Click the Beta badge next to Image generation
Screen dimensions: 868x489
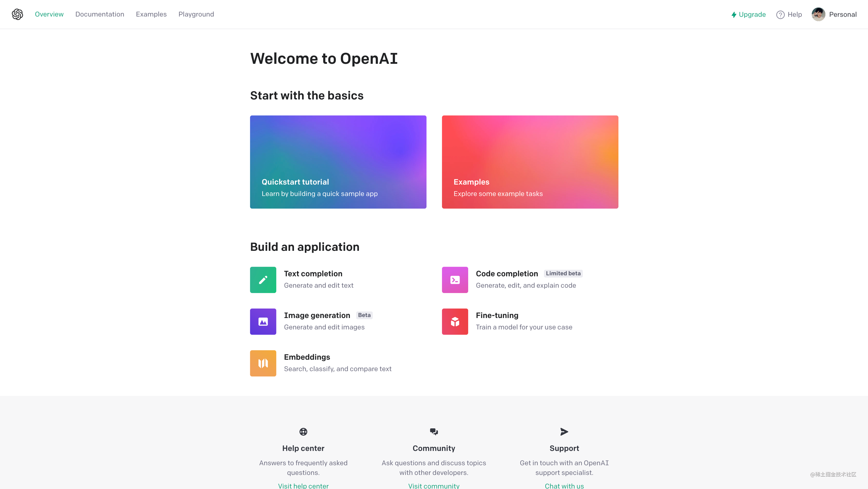[364, 315]
